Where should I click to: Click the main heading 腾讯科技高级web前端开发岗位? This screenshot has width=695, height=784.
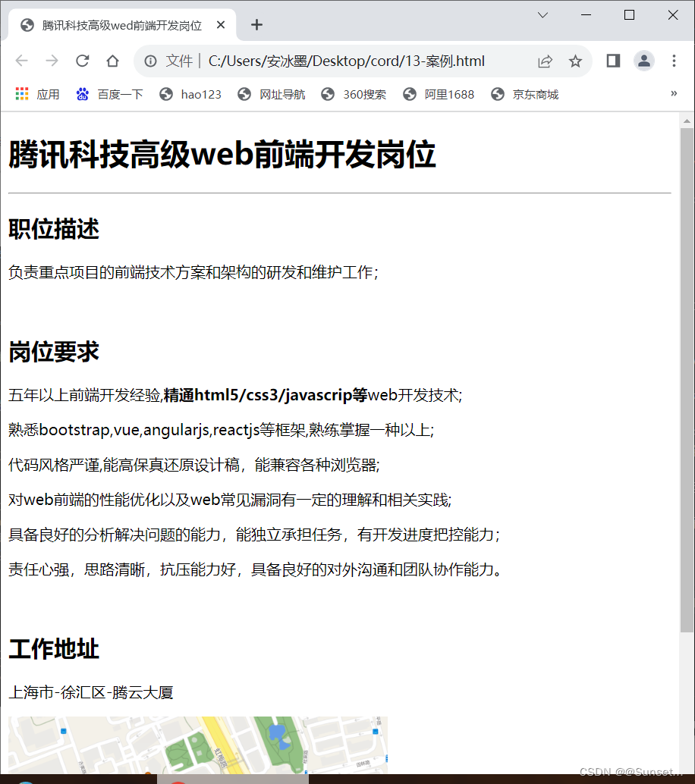click(x=222, y=154)
